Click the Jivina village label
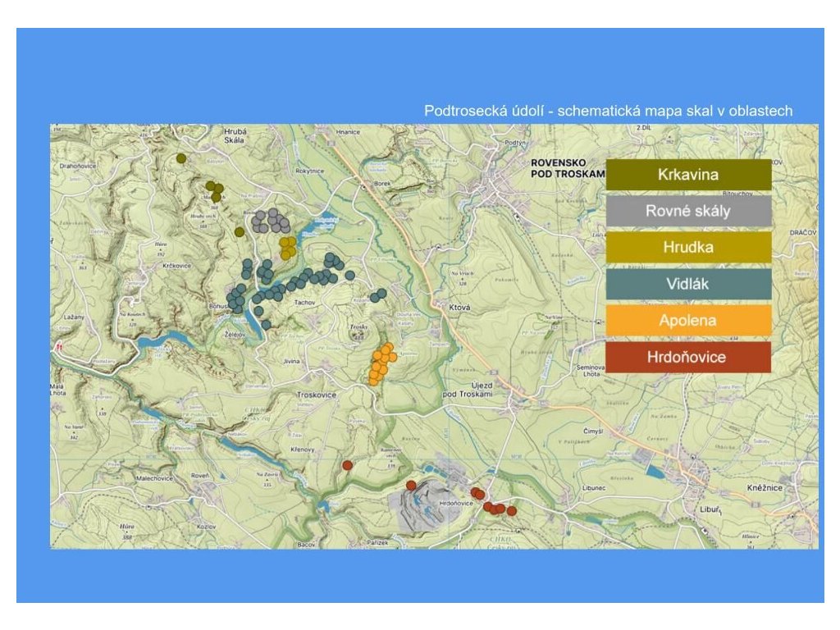The image size is (840, 630). click(291, 362)
